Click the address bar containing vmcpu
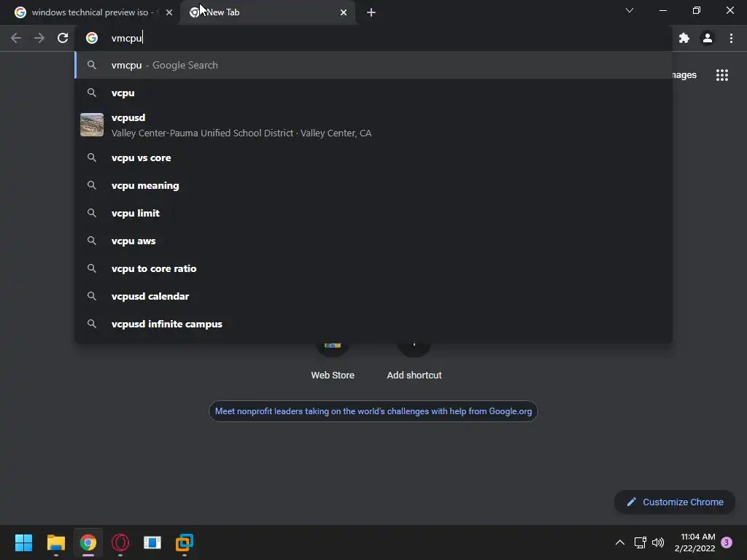This screenshot has height=560, width=747. [x=374, y=38]
